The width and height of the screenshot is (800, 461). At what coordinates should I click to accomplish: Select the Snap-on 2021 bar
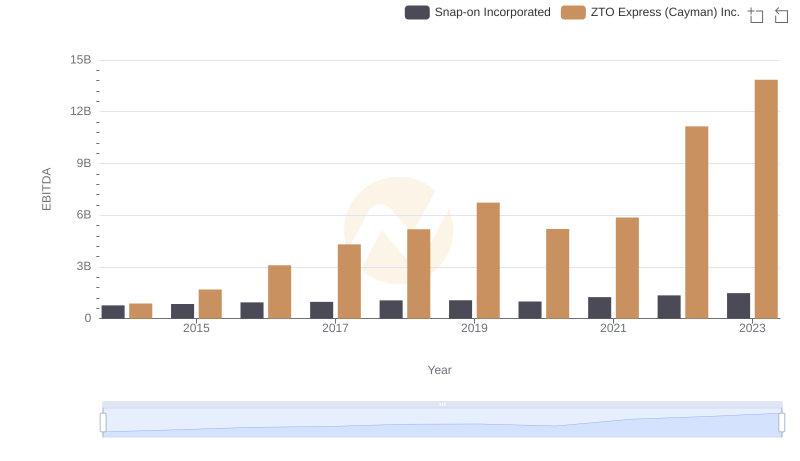(599, 308)
